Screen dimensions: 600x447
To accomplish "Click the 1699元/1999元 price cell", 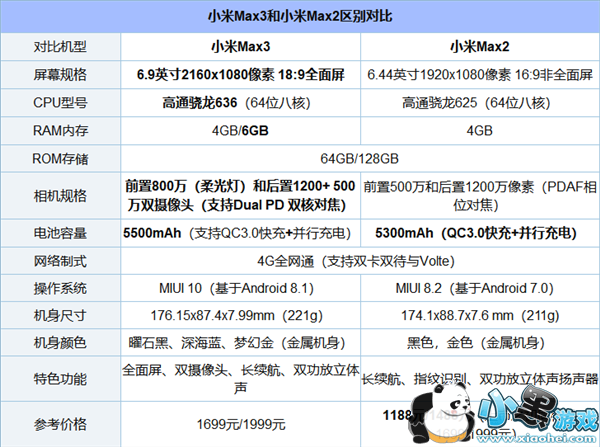I will 241,424.
